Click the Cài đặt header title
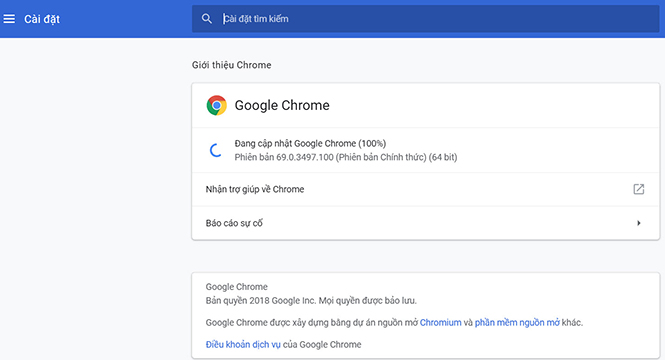This screenshot has height=360, width=665. coord(42,19)
